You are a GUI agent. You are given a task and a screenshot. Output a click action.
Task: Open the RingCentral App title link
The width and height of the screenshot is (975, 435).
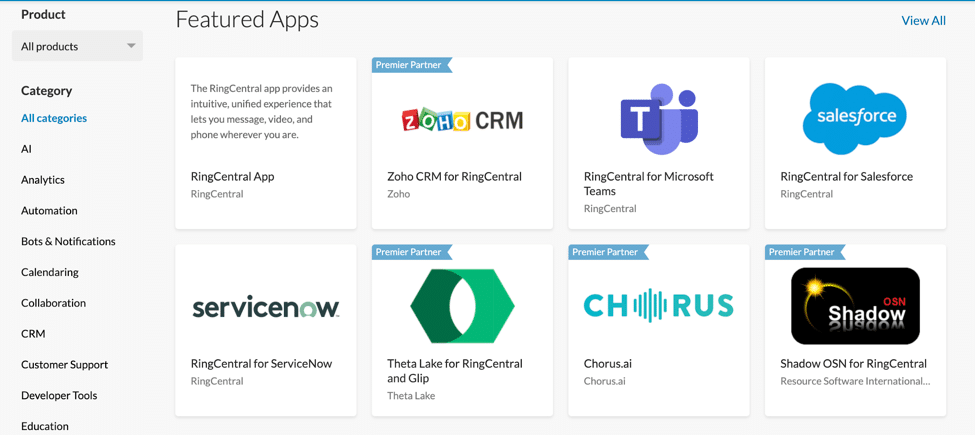(232, 176)
